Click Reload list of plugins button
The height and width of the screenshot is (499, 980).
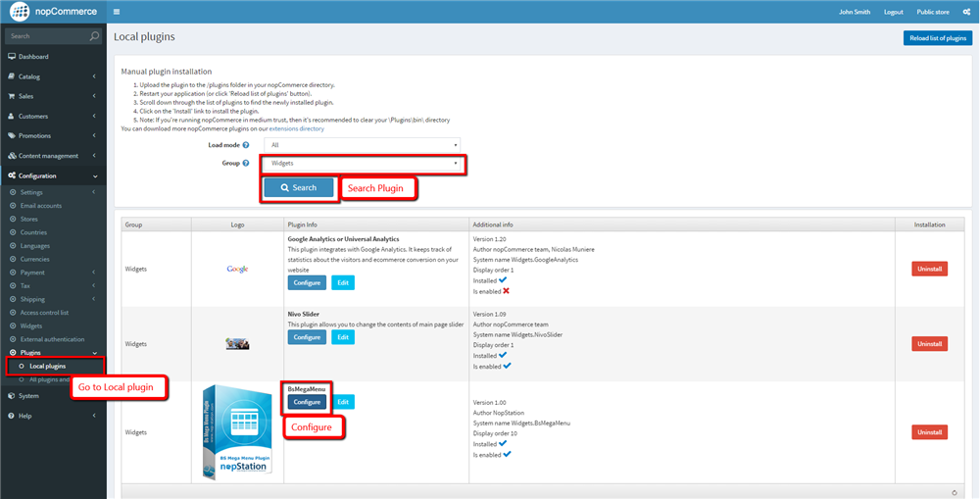(938, 38)
